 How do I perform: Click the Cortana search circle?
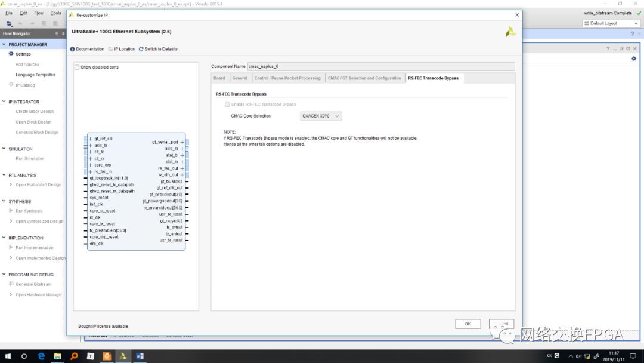pyautogui.click(x=24, y=356)
